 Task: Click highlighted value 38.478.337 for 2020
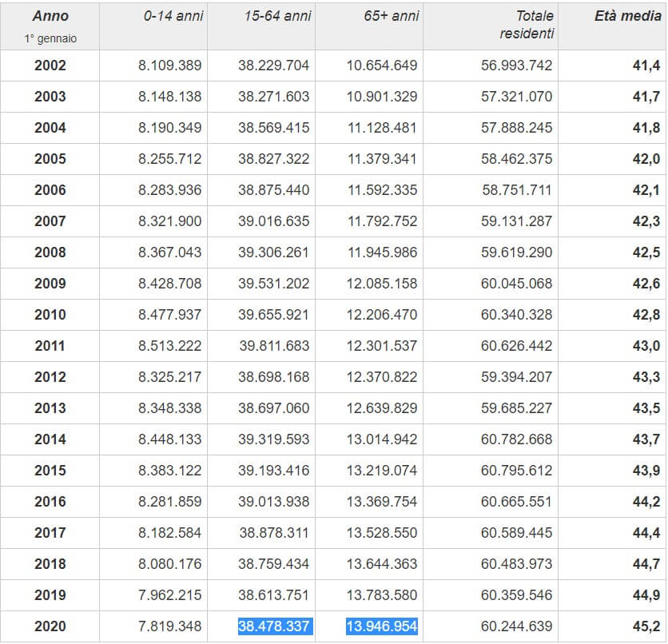(x=273, y=626)
